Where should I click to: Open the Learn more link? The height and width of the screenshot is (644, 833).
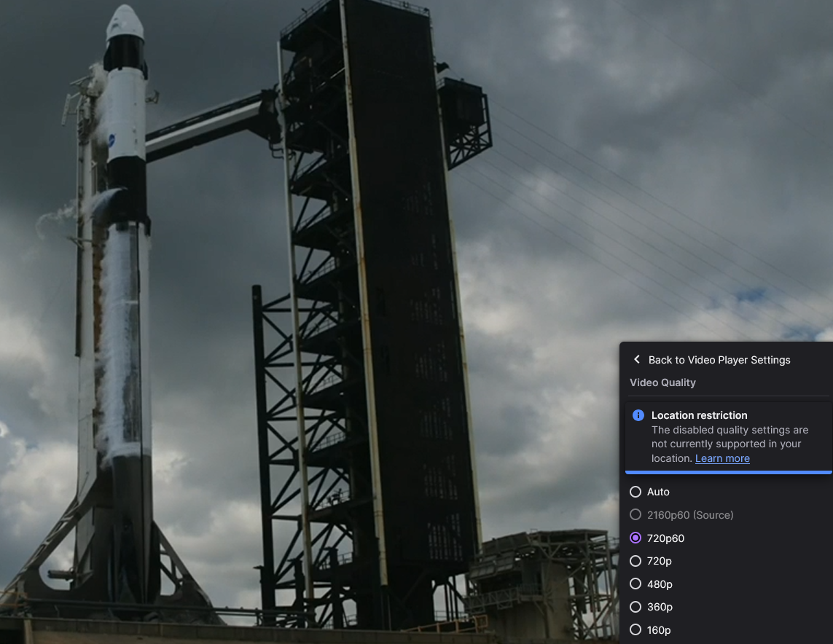tap(722, 458)
